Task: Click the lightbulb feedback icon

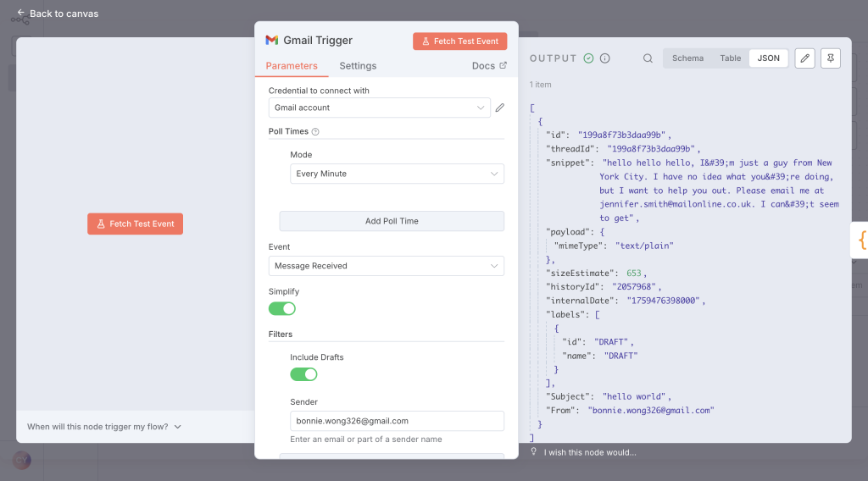Action: point(534,451)
